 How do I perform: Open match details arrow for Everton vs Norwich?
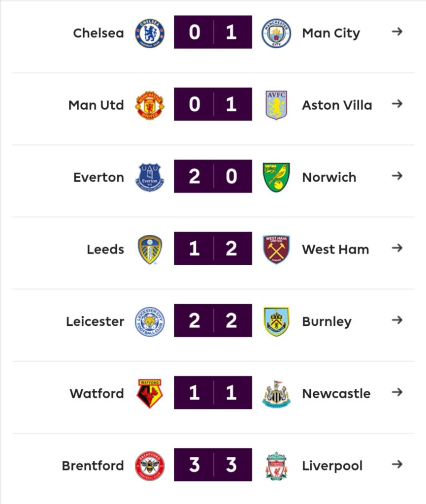click(x=397, y=176)
